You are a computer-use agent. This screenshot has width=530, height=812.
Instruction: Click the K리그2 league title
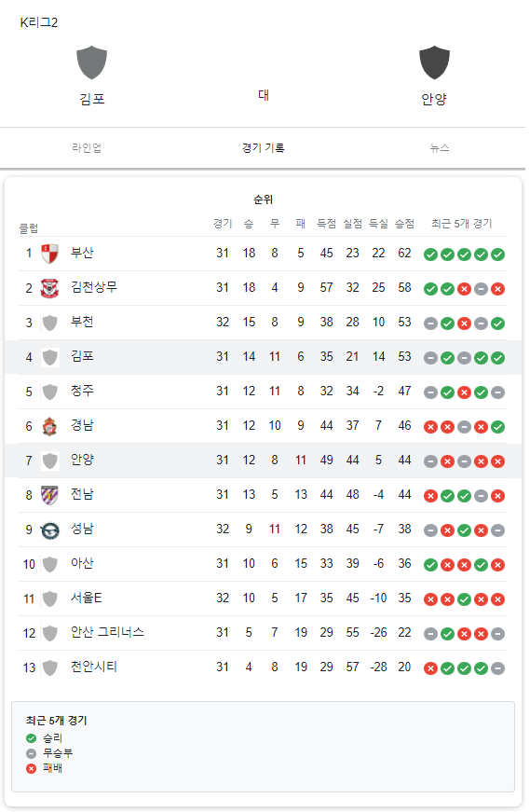click(39, 22)
